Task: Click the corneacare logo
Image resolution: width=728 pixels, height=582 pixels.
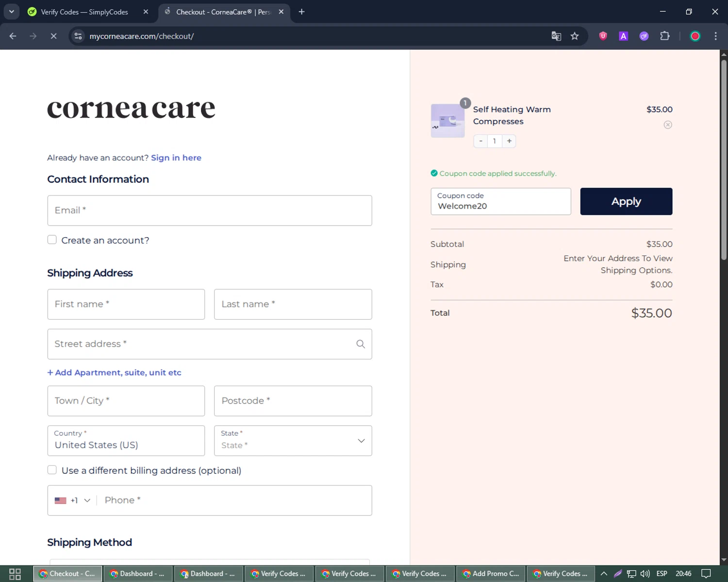Action: [131, 108]
